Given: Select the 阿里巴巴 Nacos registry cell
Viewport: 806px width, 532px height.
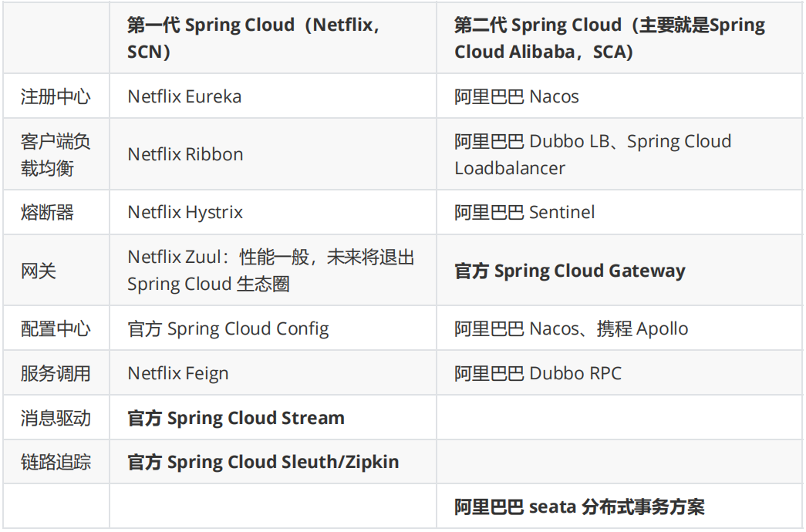Looking at the screenshot, I should click(x=620, y=96).
